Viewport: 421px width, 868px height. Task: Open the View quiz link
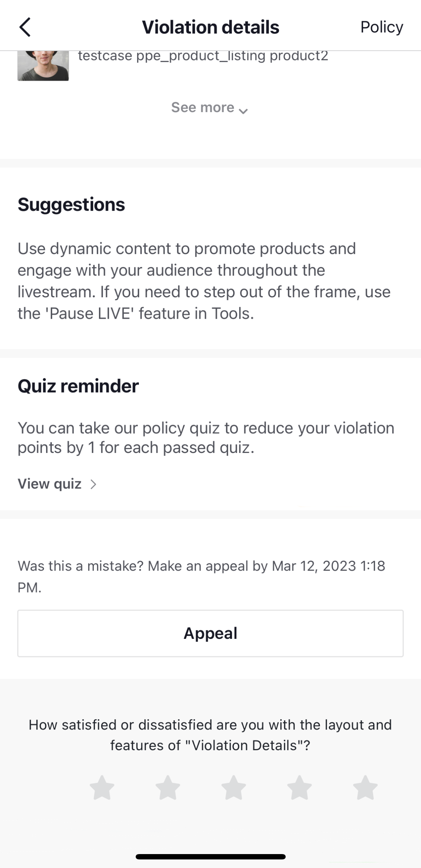[50, 484]
